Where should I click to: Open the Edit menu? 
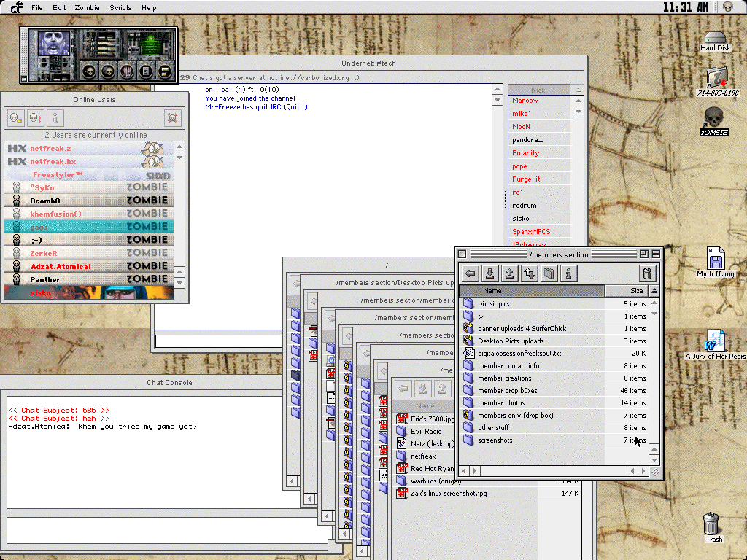[x=59, y=7]
